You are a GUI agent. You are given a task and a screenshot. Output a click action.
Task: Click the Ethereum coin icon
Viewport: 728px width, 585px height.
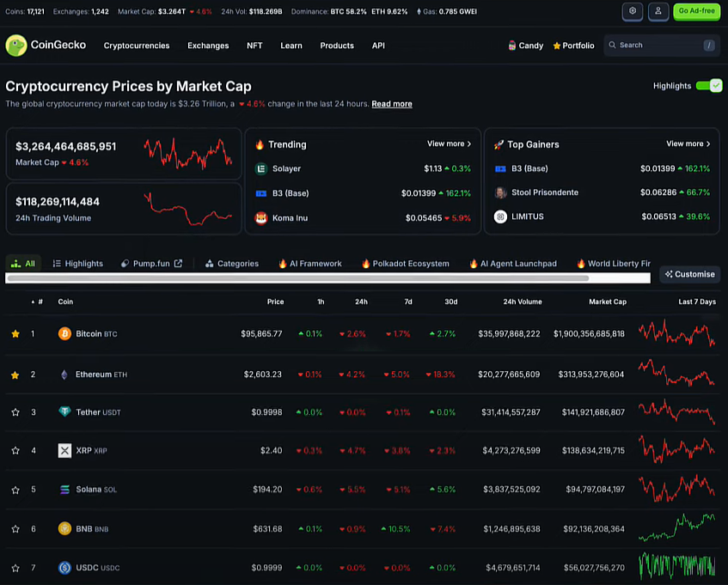pos(64,375)
